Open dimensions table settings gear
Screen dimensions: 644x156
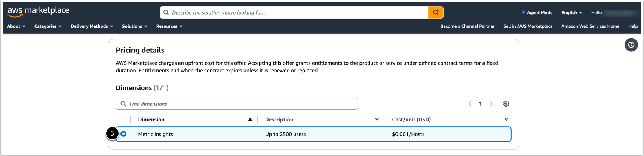tap(506, 103)
